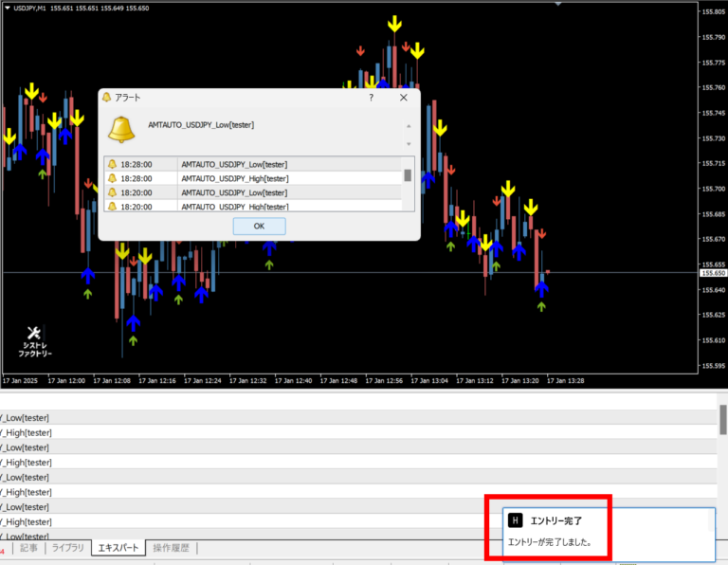Click the large golden bell alert icon
Screen dimensions: 728x565
pos(120,128)
